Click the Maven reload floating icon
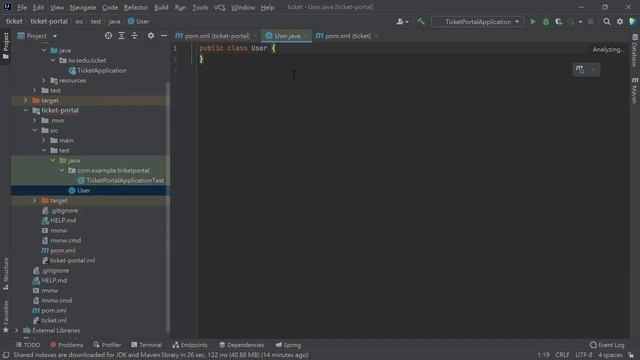The height and width of the screenshot is (360, 640). [x=580, y=69]
